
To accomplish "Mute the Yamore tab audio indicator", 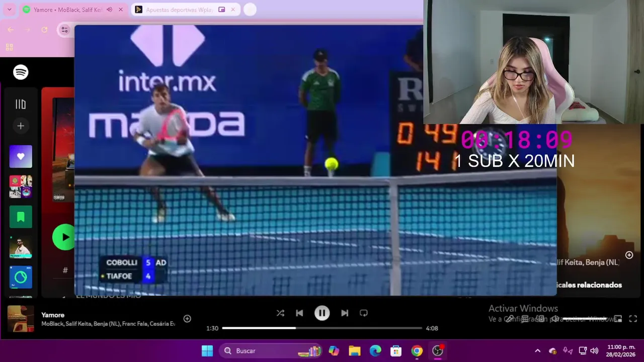I will point(109,10).
